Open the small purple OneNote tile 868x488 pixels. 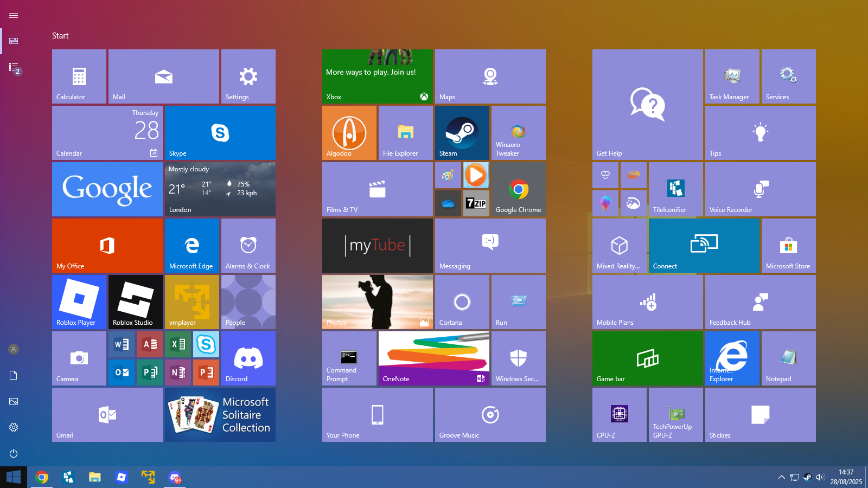pyautogui.click(x=178, y=373)
